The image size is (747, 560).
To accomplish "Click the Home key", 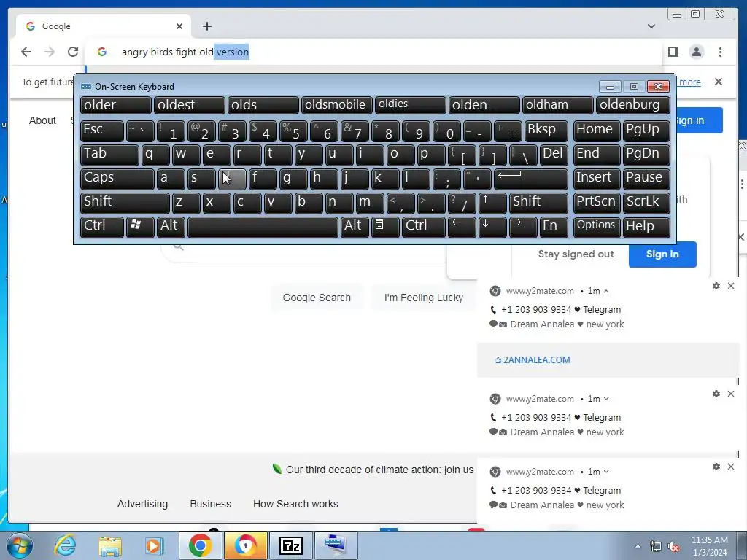I will [x=596, y=131].
